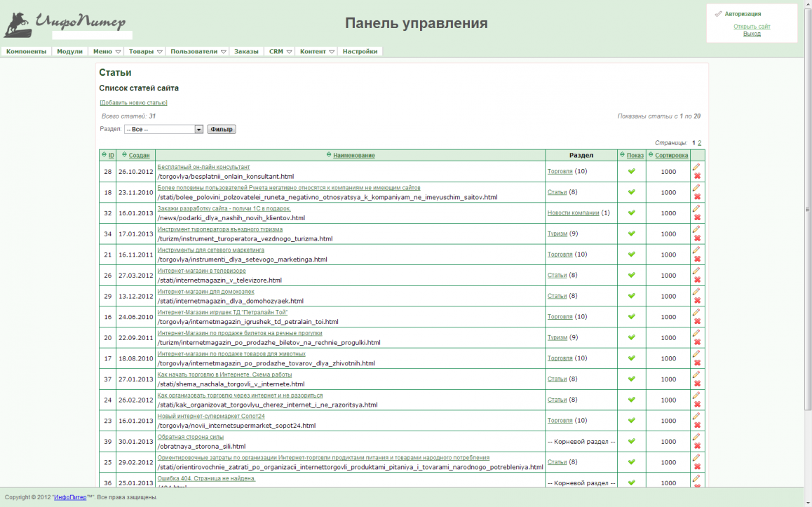This screenshot has width=812, height=507.
Task: Delete the article with ID 34
Action: [x=697, y=238]
